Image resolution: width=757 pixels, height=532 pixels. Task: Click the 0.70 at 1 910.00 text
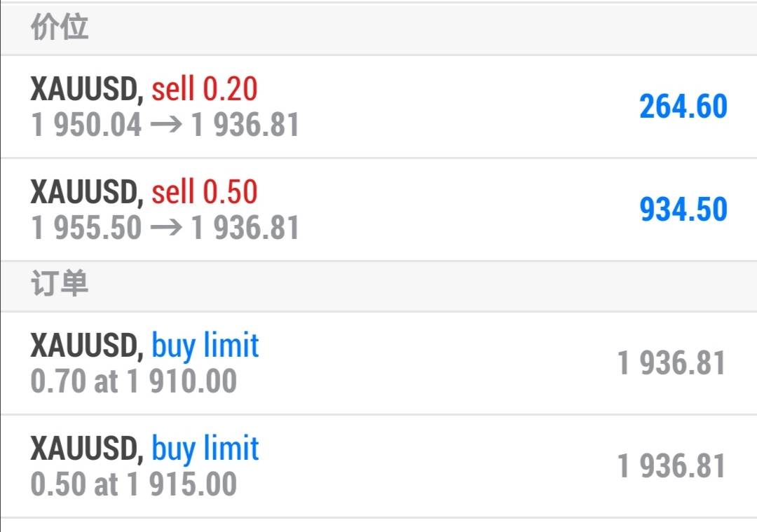tap(134, 382)
